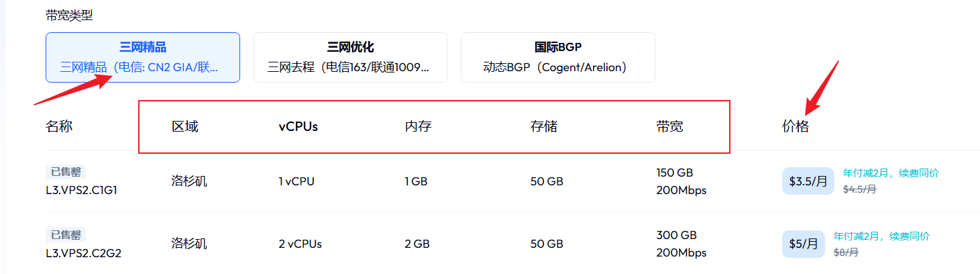Click the 内存 column header
Screen dimensions: 980x274
tap(418, 126)
